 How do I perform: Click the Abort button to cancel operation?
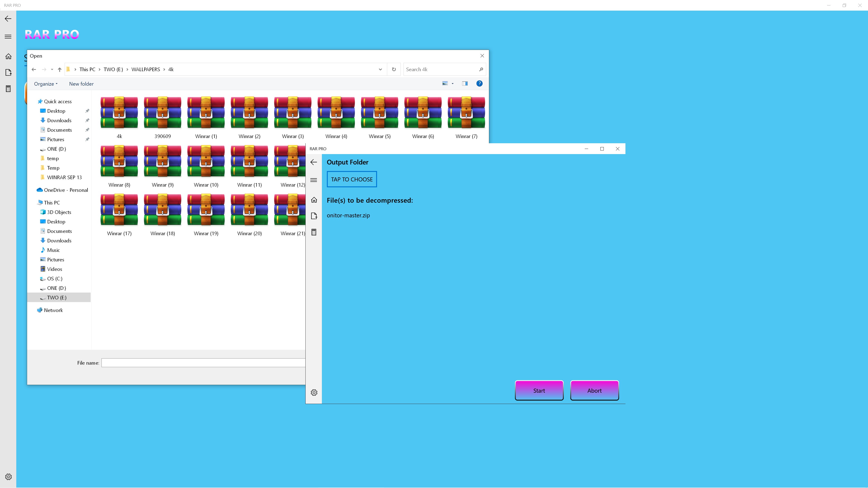[x=594, y=390]
